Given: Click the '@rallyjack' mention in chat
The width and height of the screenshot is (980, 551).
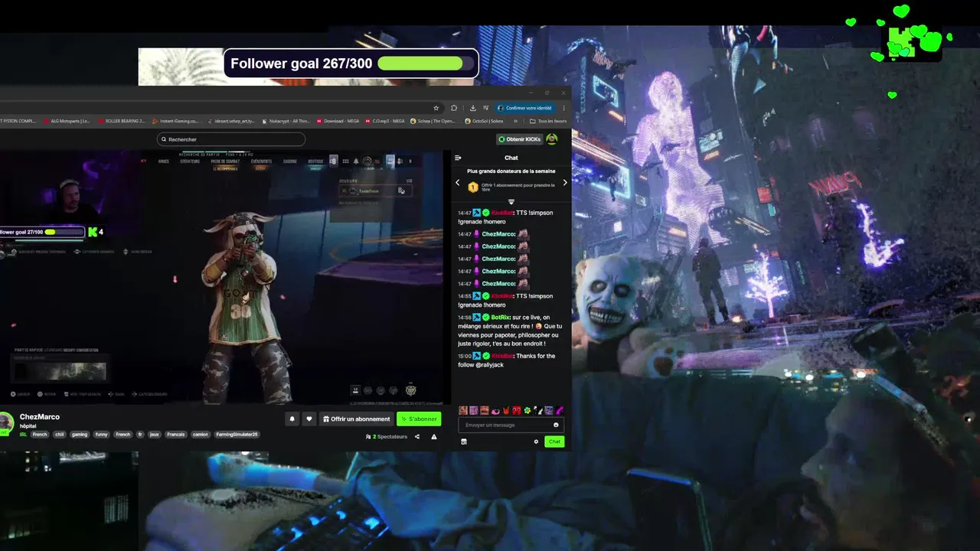Looking at the screenshot, I should tap(489, 365).
